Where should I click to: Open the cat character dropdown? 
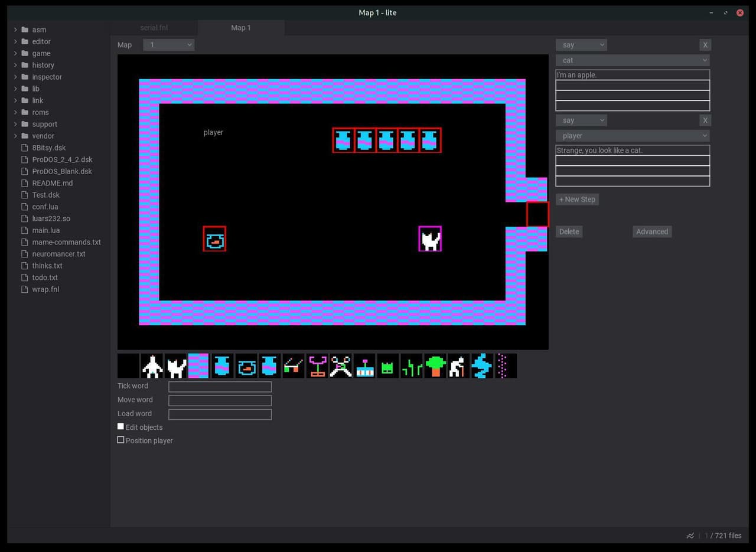[x=633, y=60]
